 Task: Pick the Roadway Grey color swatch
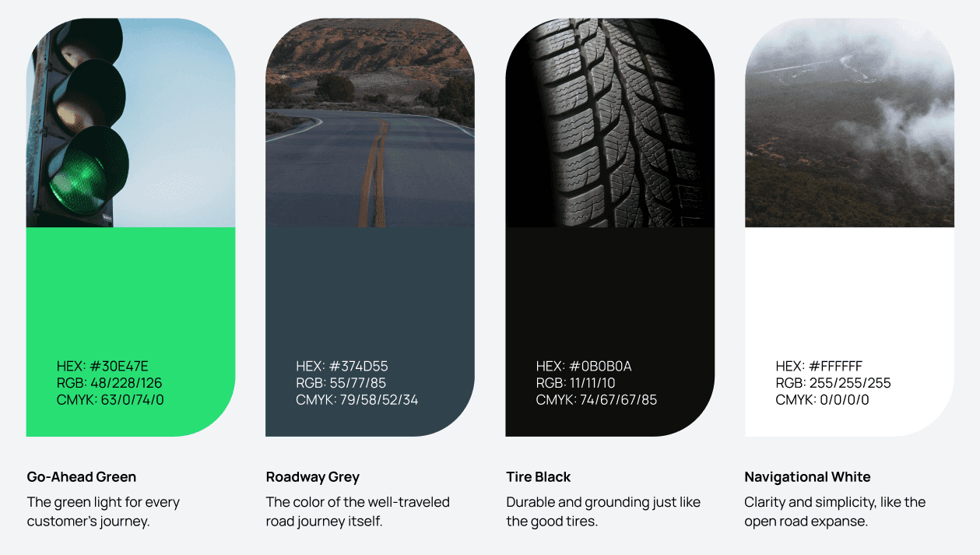tap(370, 332)
